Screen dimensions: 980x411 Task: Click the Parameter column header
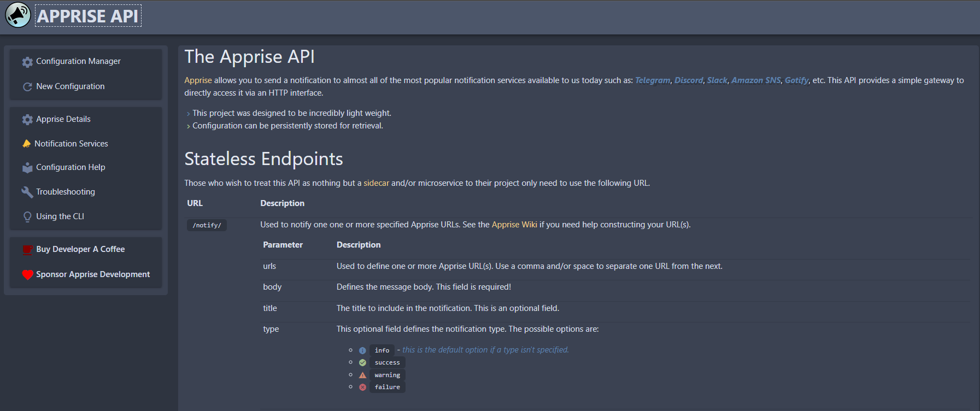click(283, 245)
